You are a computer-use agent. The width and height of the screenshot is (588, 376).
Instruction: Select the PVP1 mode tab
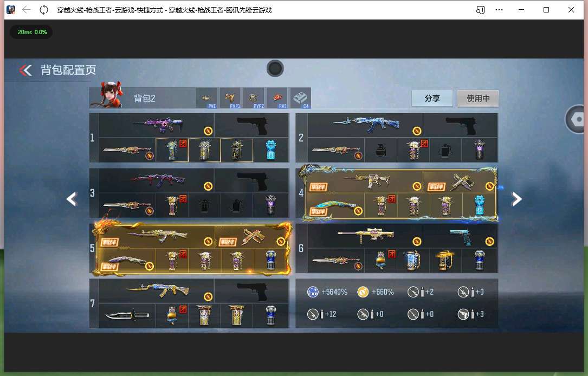[230, 98]
